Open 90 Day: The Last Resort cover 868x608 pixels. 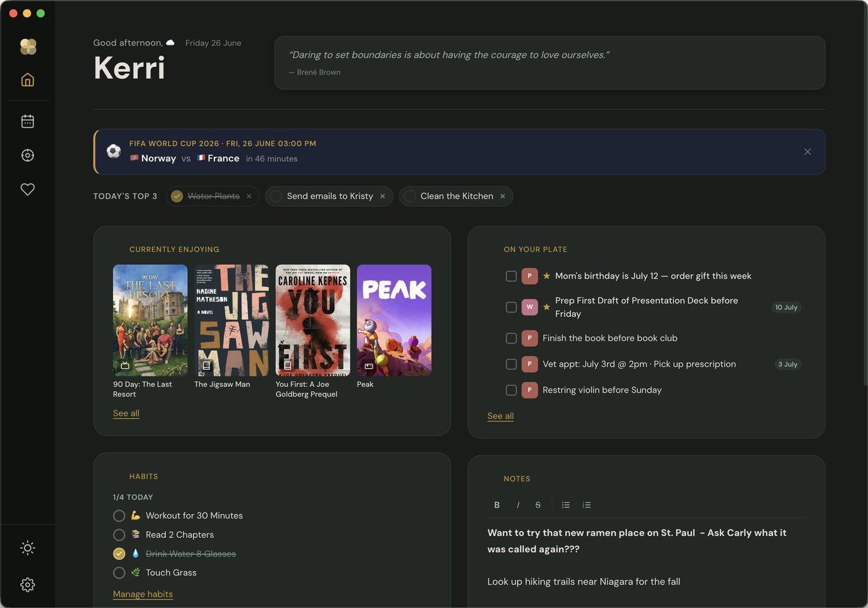coord(150,320)
